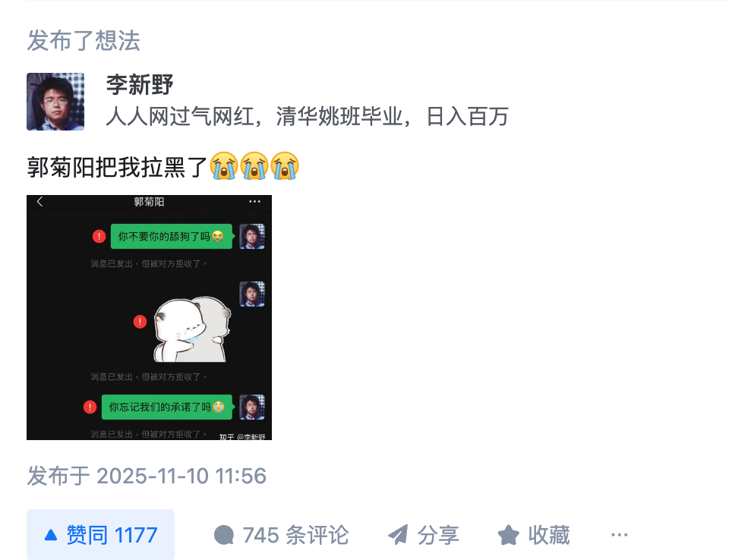The height and width of the screenshot is (560, 729).
Task: Upvote the post with 赞同 1177
Action: coord(100,535)
